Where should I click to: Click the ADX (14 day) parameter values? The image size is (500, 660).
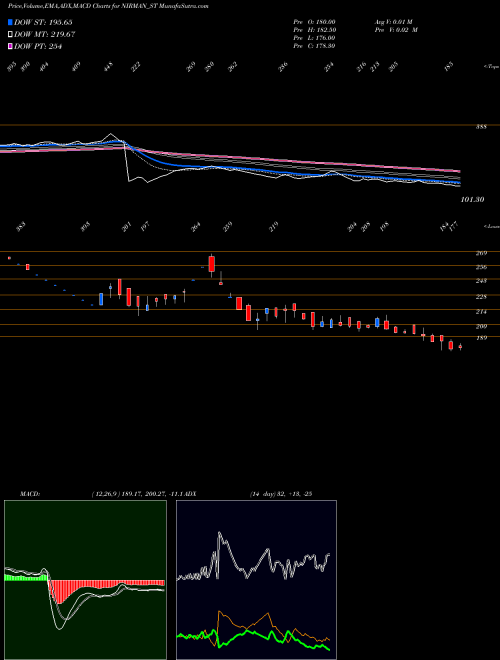281,493
